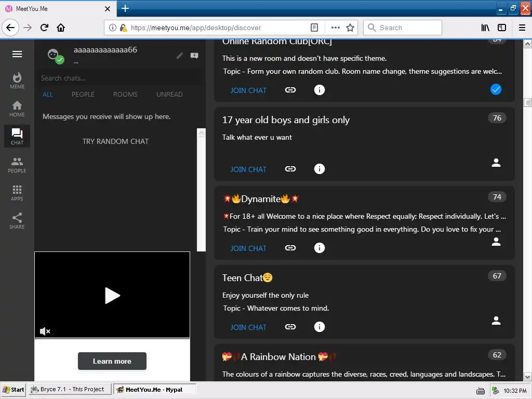
Task: Show info for 17 year old boys room
Action: 320,169
